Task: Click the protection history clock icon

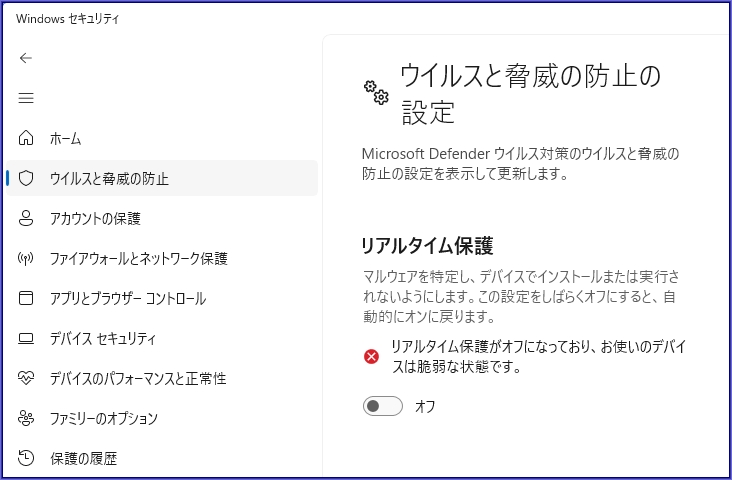Action: tap(27, 458)
